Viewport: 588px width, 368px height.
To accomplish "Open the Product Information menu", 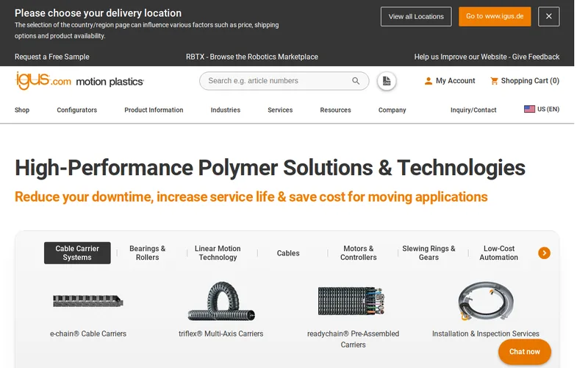I will 154,110.
